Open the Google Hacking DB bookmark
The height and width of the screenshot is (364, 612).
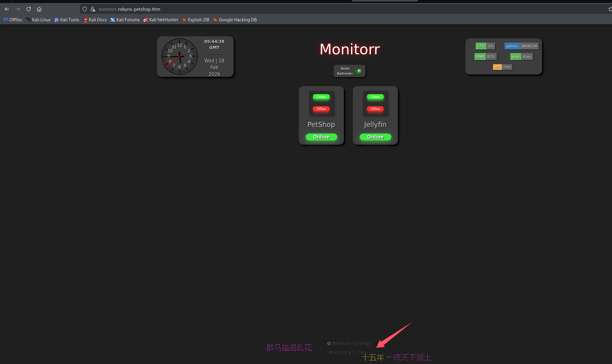[x=235, y=20]
